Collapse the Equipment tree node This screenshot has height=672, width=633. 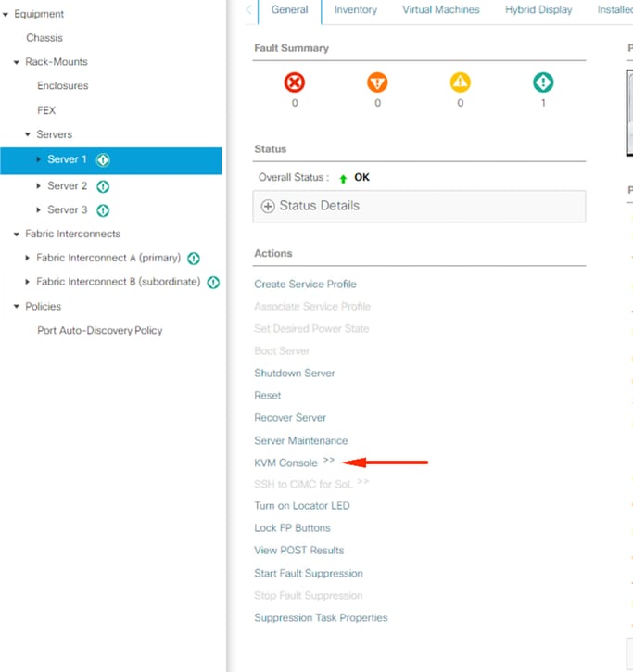coord(6,15)
